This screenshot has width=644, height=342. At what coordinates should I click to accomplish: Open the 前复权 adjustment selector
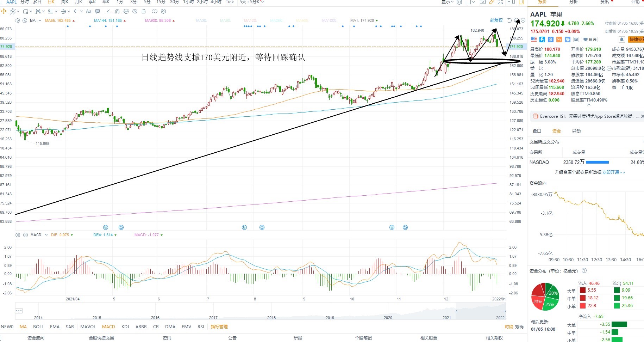click(496, 20)
